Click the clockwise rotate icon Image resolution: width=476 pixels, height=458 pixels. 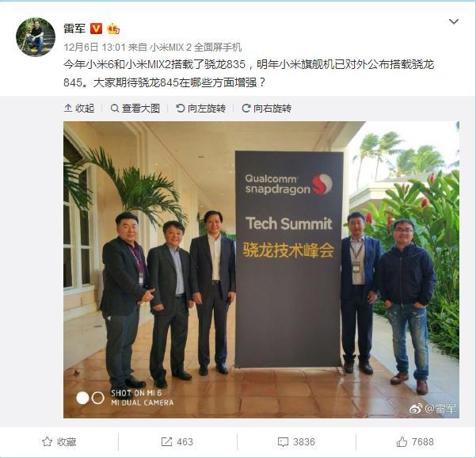[246, 108]
